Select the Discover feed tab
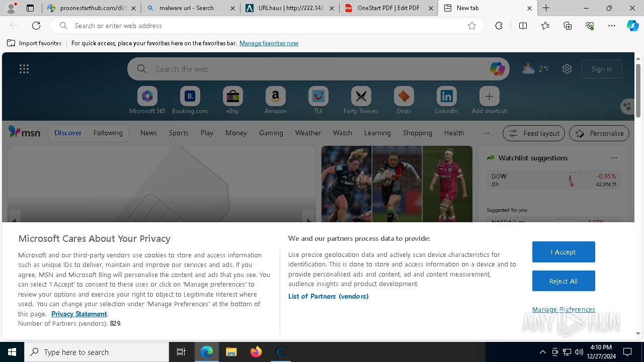The width and height of the screenshot is (644, 362). (68, 133)
